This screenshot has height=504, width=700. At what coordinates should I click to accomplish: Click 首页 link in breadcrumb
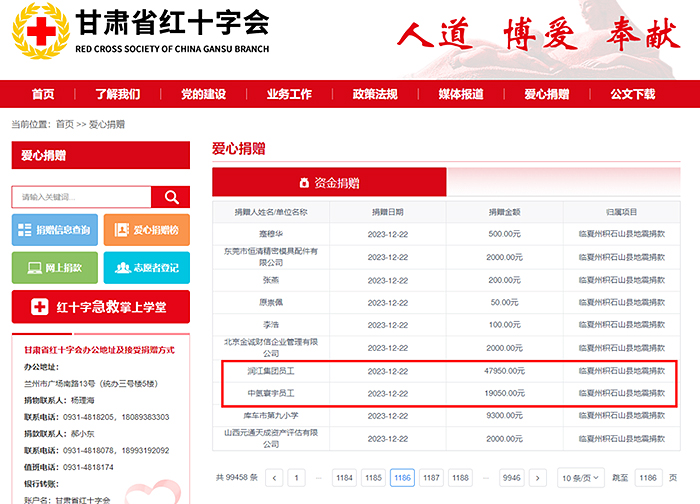[64, 124]
